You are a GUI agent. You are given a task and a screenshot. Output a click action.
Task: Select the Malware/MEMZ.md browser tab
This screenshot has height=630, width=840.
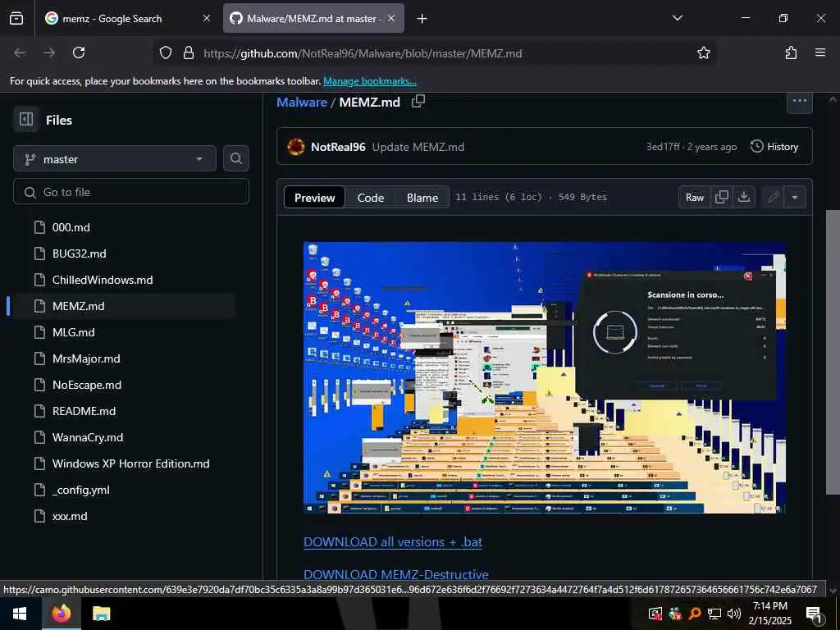pos(313,18)
